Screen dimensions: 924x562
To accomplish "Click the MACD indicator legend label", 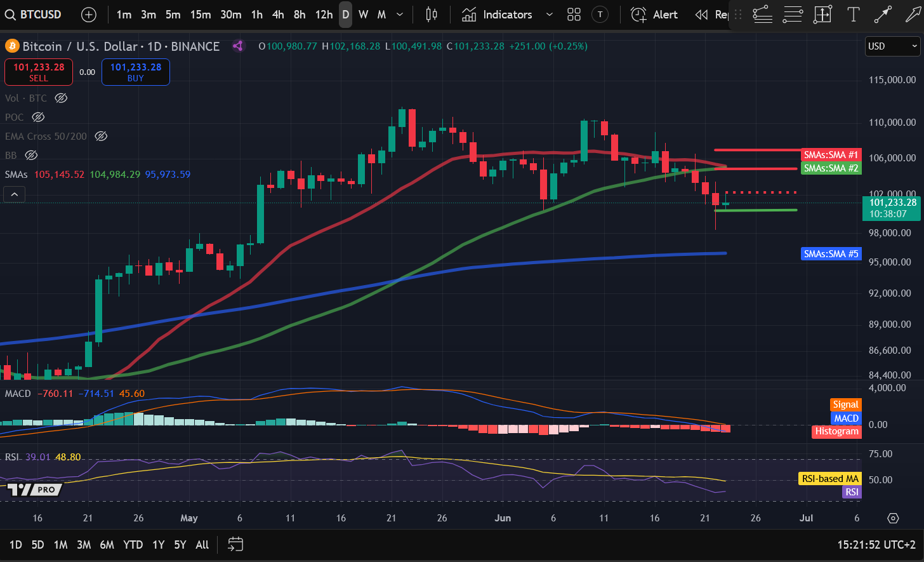I will (18, 393).
